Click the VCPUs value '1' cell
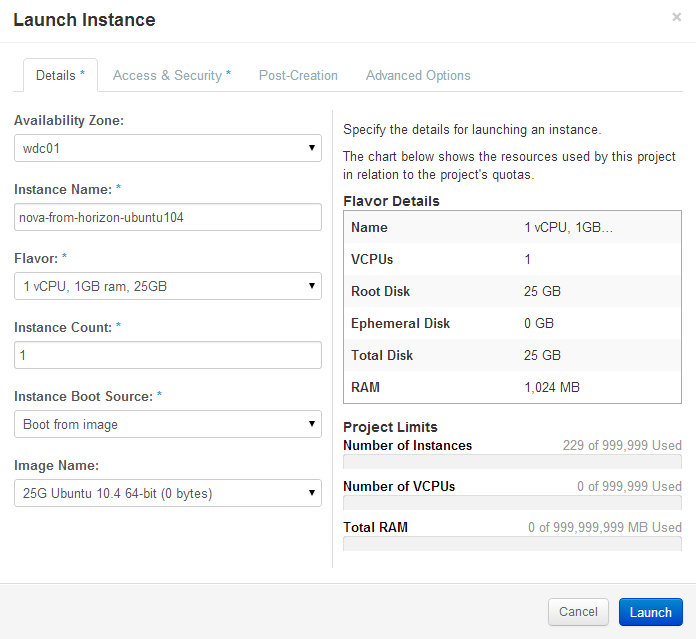The height and width of the screenshot is (639, 696). pos(527,259)
